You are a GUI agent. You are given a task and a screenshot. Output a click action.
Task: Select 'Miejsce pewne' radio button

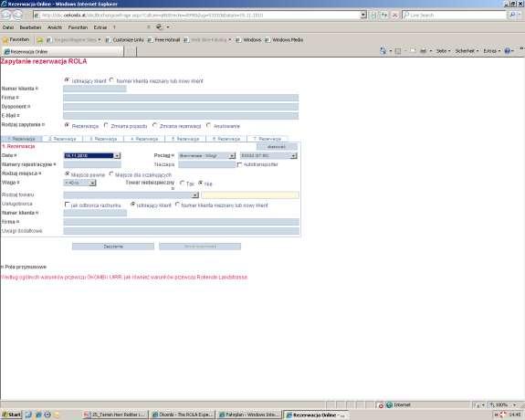[x=67, y=174]
